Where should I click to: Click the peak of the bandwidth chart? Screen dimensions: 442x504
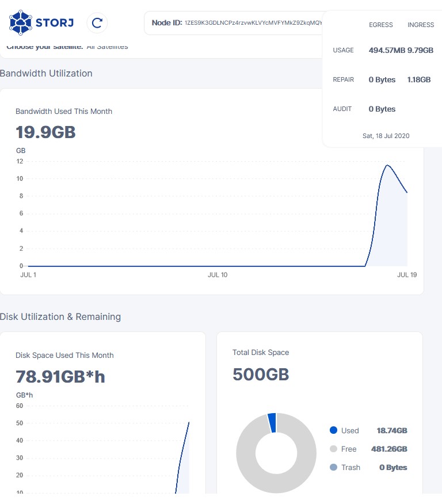coord(388,166)
